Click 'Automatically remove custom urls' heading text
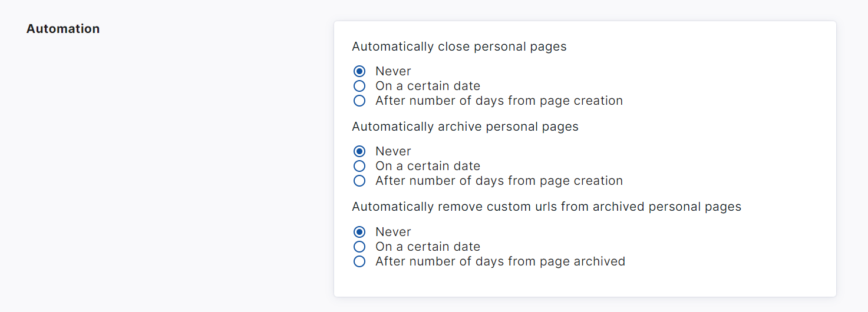This screenshot has width=868, height=312. coord(546,207)
